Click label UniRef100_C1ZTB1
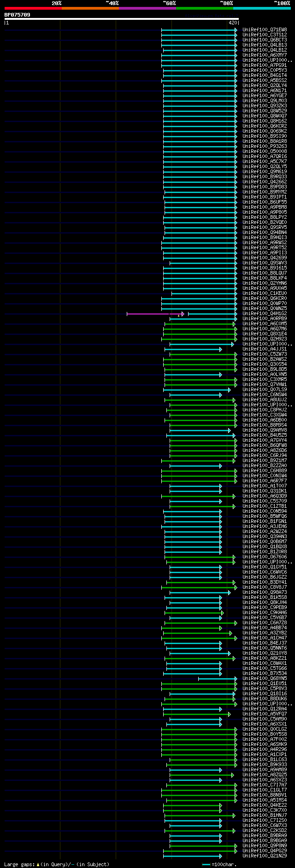295x868 pixels. coord(265,506)
